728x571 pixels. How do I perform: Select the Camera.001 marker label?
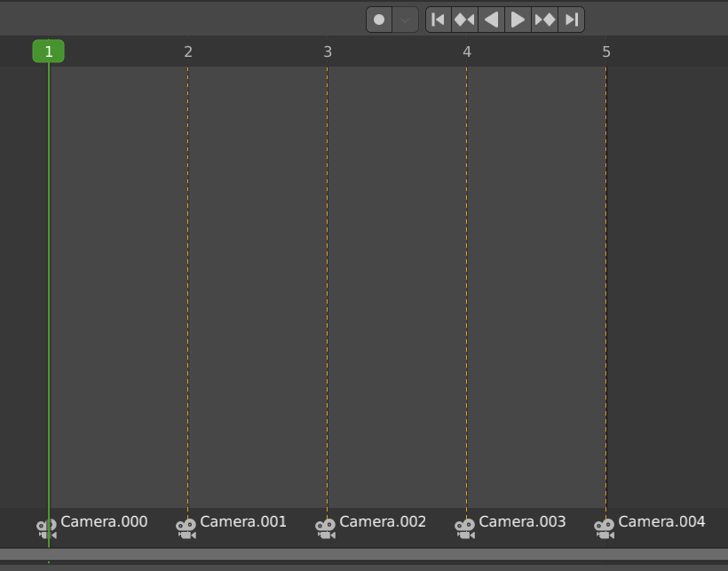[244, 521]
